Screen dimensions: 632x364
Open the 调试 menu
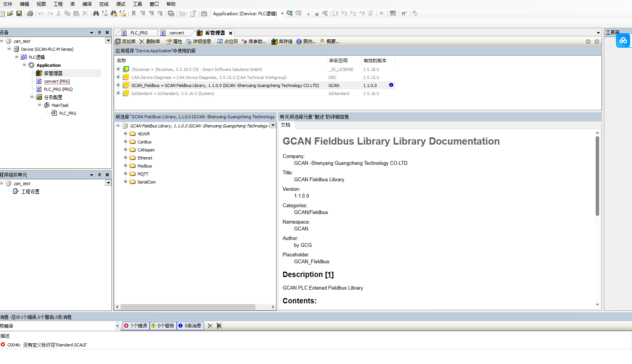(121, 4)
